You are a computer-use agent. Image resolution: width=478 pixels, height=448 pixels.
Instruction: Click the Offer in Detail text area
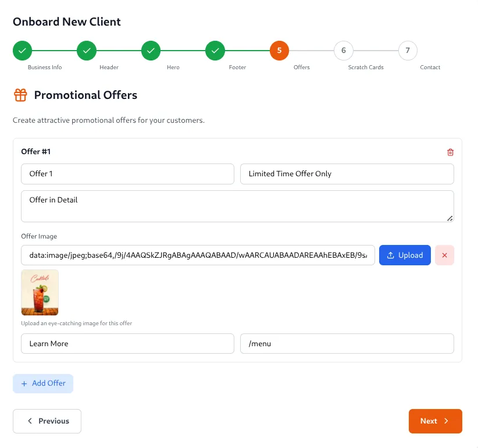click(x=237, y=206)
